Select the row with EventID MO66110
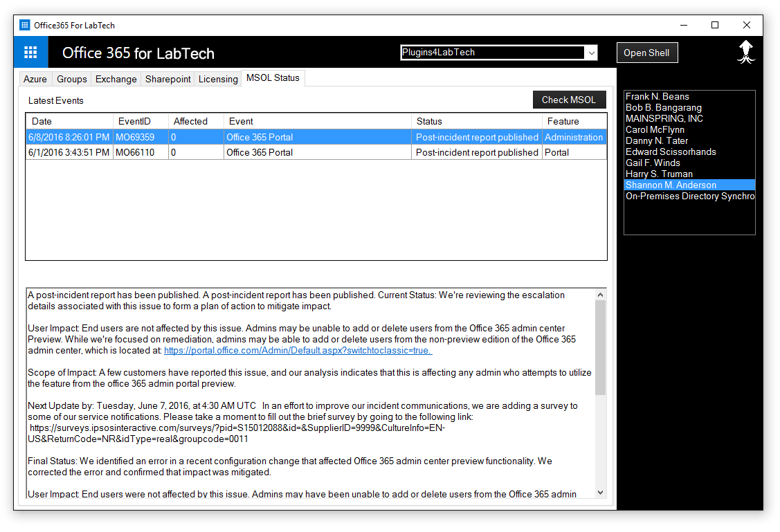The height and width of the screenshot is (532, 780). 316,153
